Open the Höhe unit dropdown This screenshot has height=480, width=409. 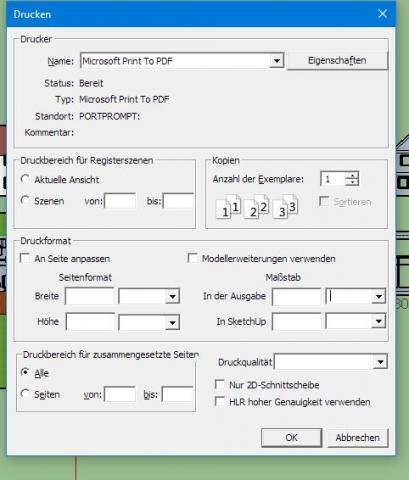pos(172,322)
